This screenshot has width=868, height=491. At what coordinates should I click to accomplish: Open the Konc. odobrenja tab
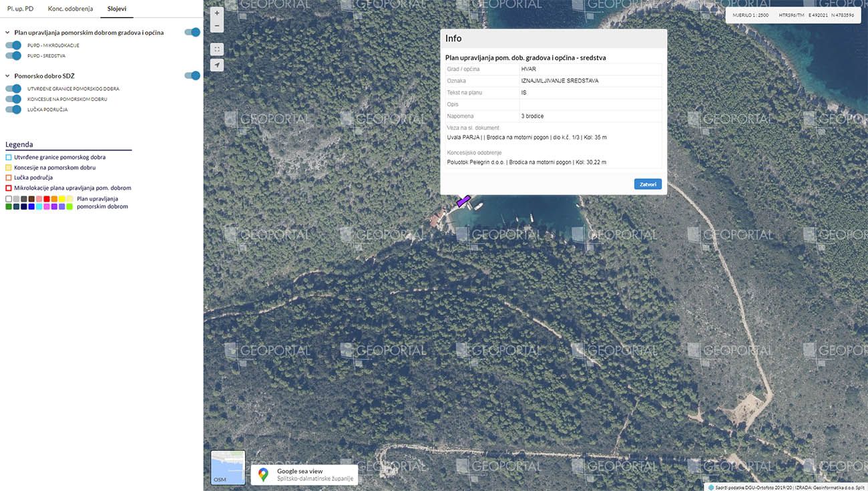70,9
